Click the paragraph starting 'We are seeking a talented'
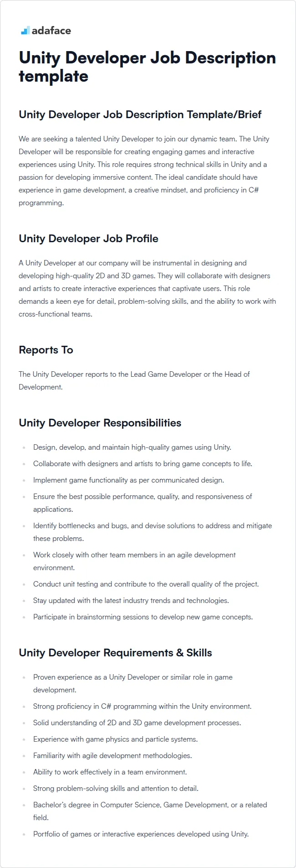 (x=144, y=171)
